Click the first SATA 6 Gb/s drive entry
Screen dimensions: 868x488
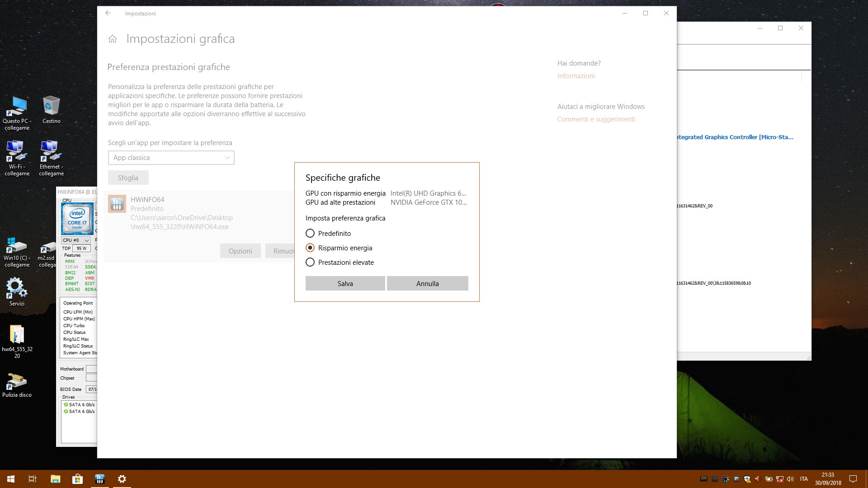[80, 405]
